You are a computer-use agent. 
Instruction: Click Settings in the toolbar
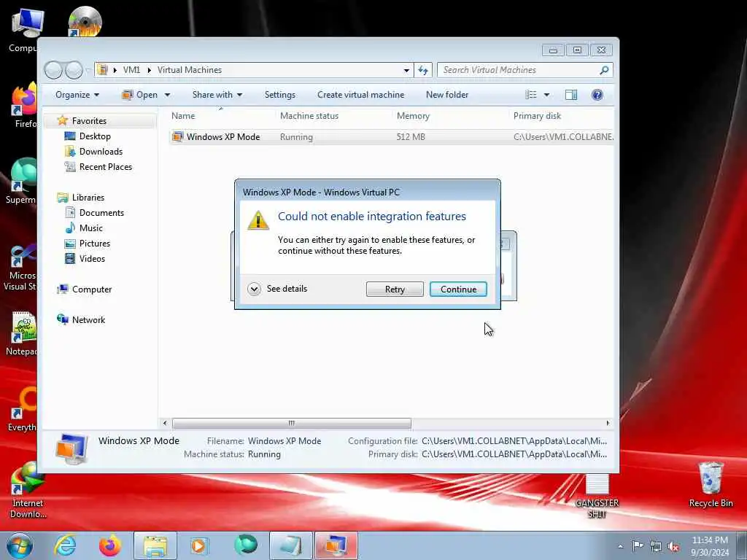click(x=279, y=95)
